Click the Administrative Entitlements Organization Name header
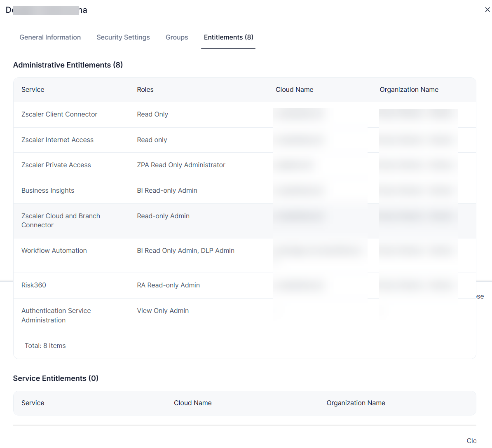Image resolution: width=492 pixels, height=448 pixels. coord(409,90)
